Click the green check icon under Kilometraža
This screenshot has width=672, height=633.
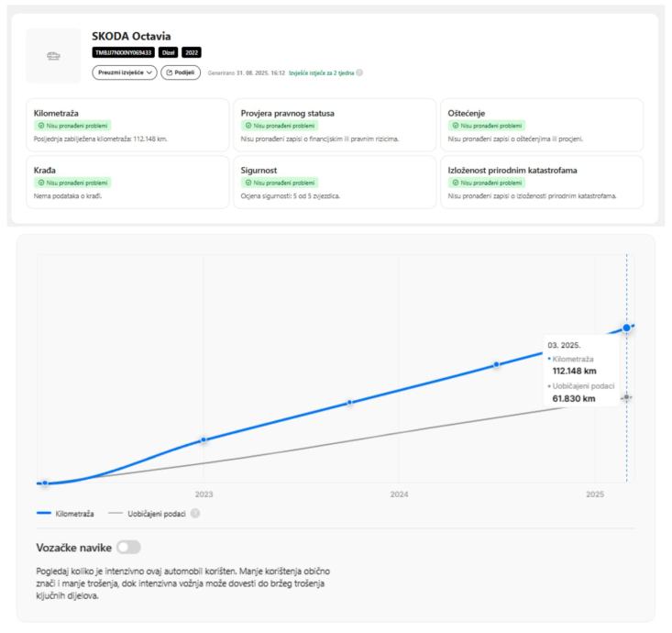[39, 126]
